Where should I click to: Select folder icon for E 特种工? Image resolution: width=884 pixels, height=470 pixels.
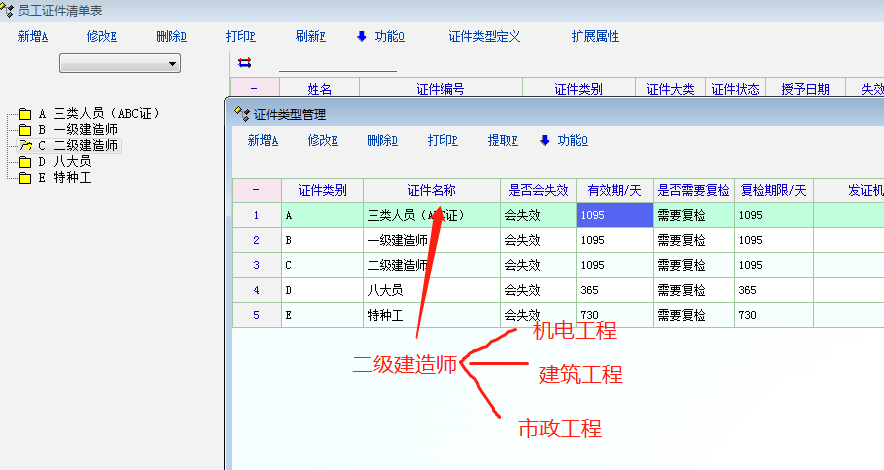coord(25,178)
